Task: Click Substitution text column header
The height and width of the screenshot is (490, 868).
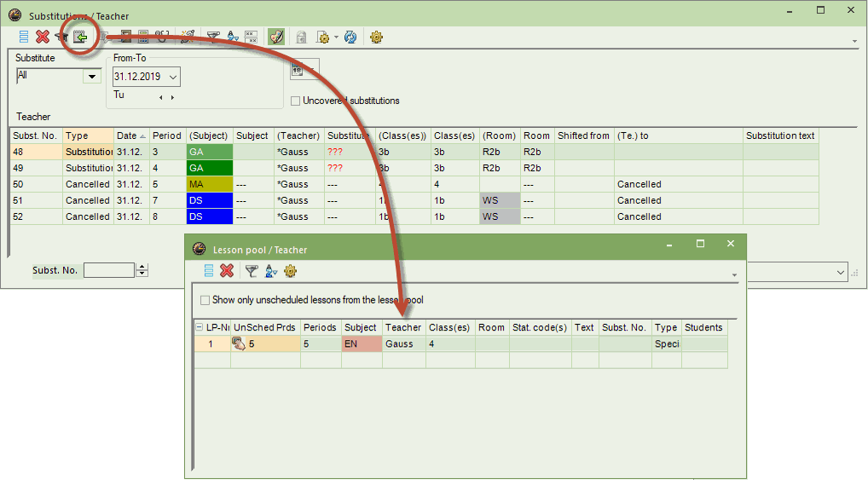Action: (780, 135)
